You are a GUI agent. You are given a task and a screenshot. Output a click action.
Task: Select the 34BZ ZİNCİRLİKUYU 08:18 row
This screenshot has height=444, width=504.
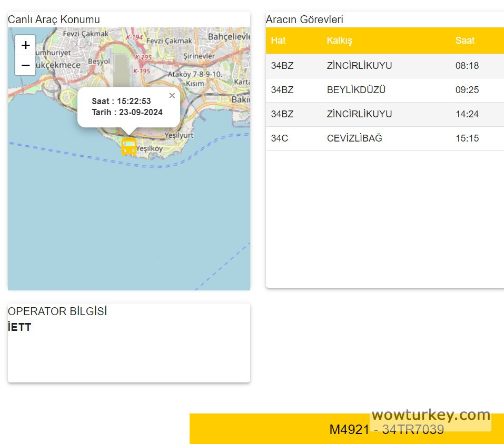pyautogui.click(x=384, y=66)
